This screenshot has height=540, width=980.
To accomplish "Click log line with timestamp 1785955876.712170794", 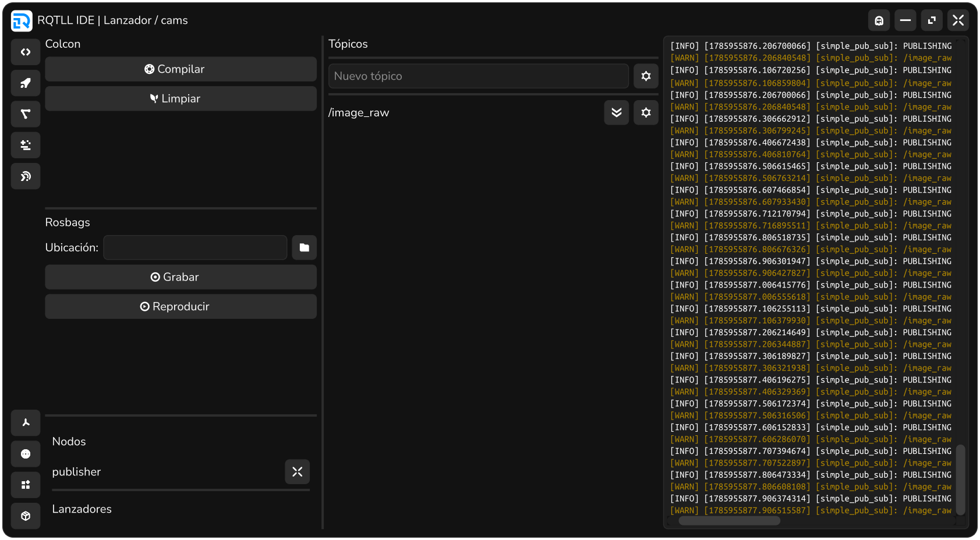I will coord(811,214).
